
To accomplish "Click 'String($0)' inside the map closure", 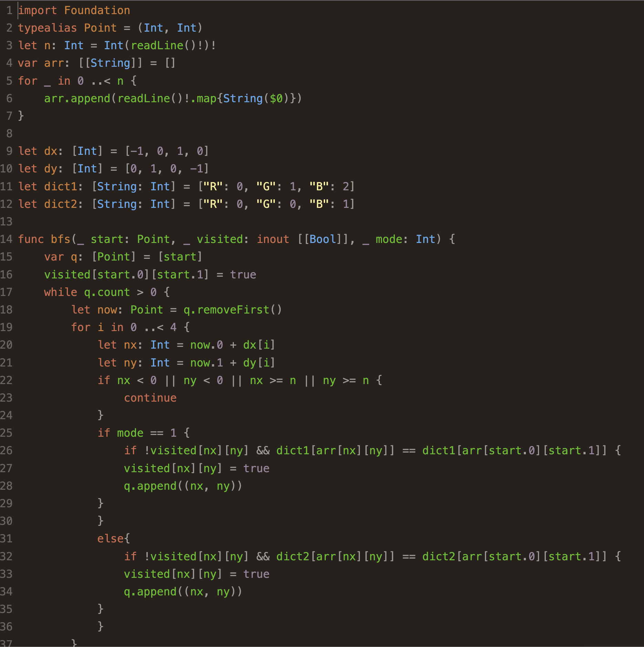I will pos(256,98).
